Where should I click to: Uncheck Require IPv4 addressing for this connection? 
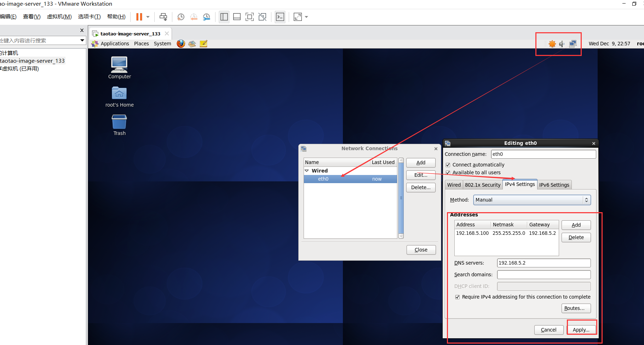tap(458, 297)
